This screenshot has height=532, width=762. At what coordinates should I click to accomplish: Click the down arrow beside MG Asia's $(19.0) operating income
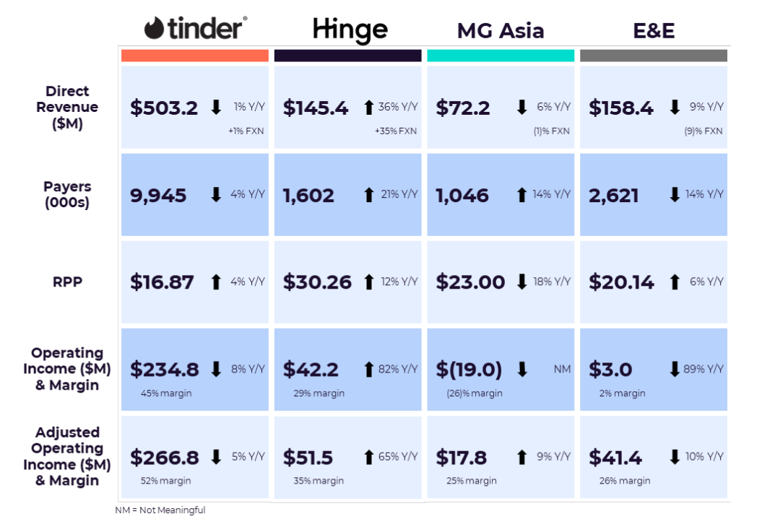(x=522, y=370)
